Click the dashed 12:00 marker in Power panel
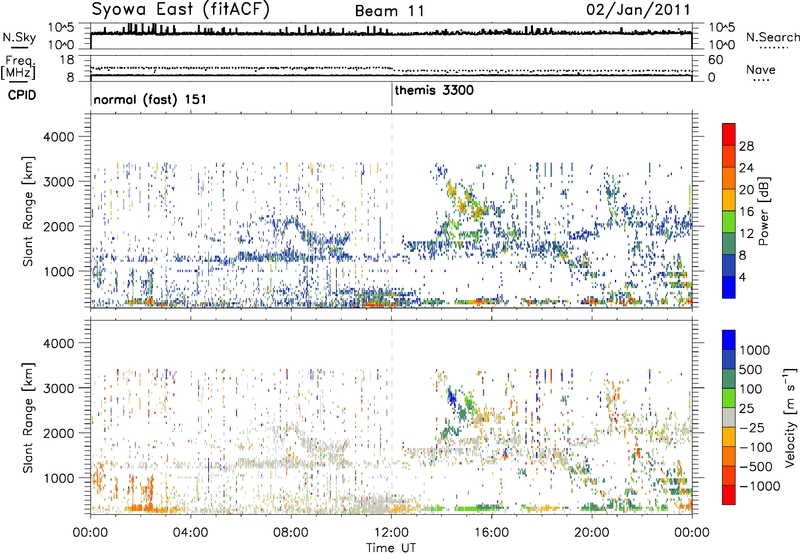Viewport: 800px width, 554px height. pos(392,211)
